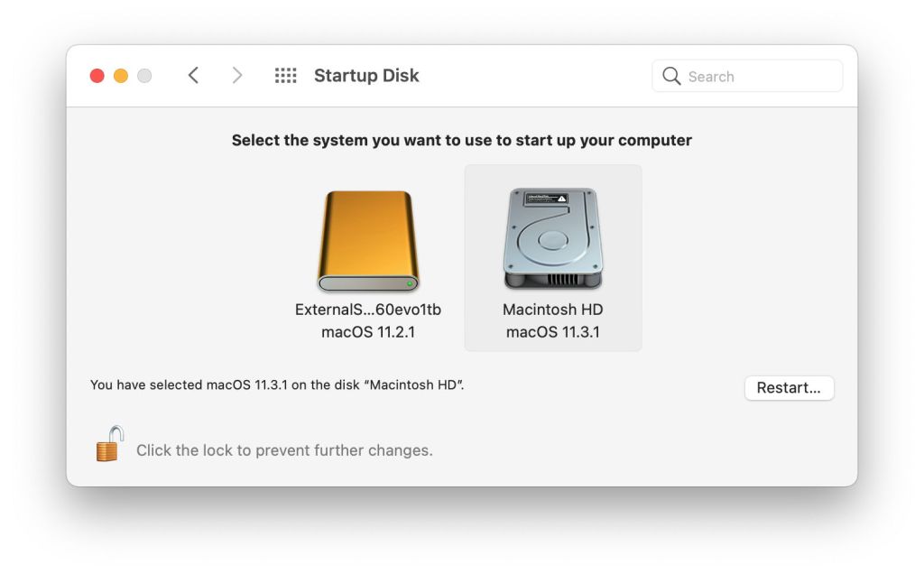
Task: Choose the macOS 11.3.1 version text
Action: point(552,332)
